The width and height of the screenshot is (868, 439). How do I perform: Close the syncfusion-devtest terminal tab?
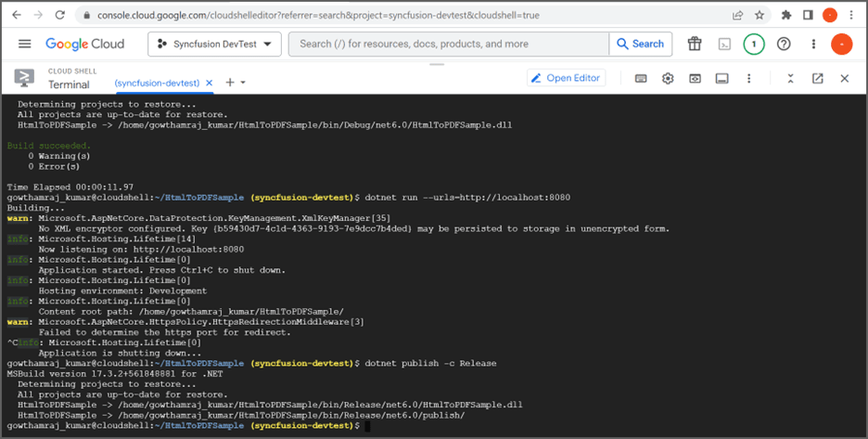click(210, 84)
